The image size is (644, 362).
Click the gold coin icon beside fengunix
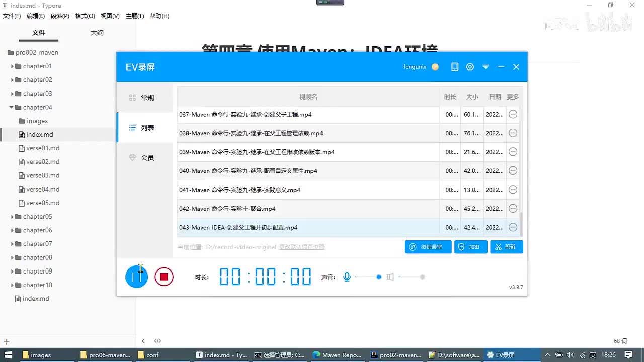point(435,67)
